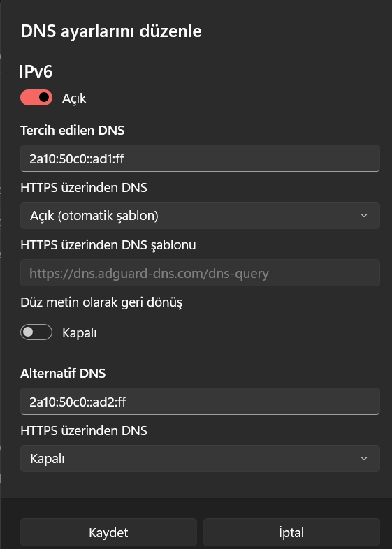Click HTTPS üzerinden DNS label below Alternatif DNS

[x=84, y=431]
